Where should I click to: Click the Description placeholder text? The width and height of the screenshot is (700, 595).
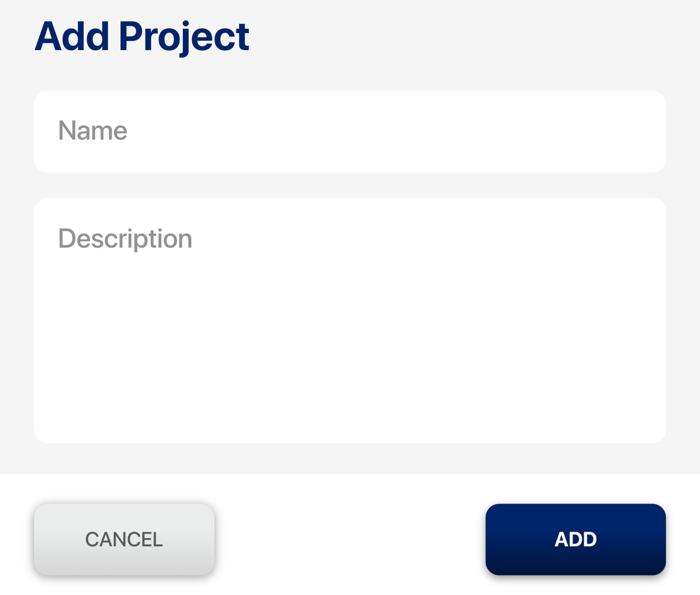(125, 239)
